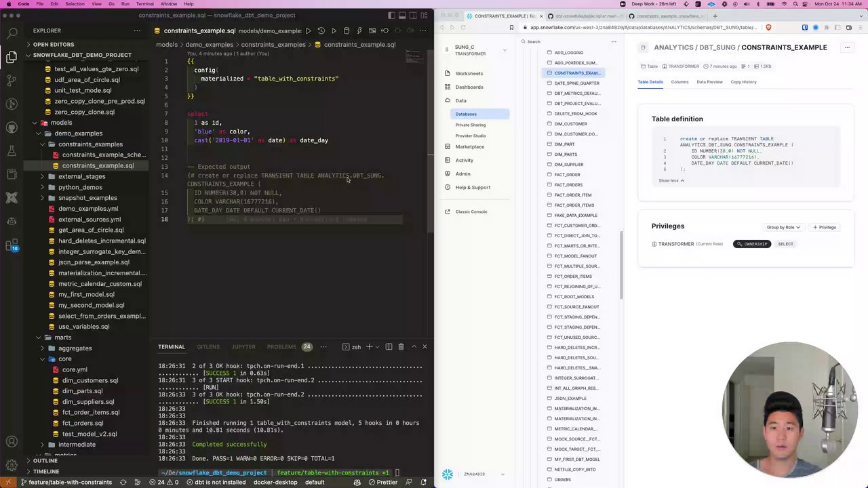Open the SUNG_C account role switcher

476,50
